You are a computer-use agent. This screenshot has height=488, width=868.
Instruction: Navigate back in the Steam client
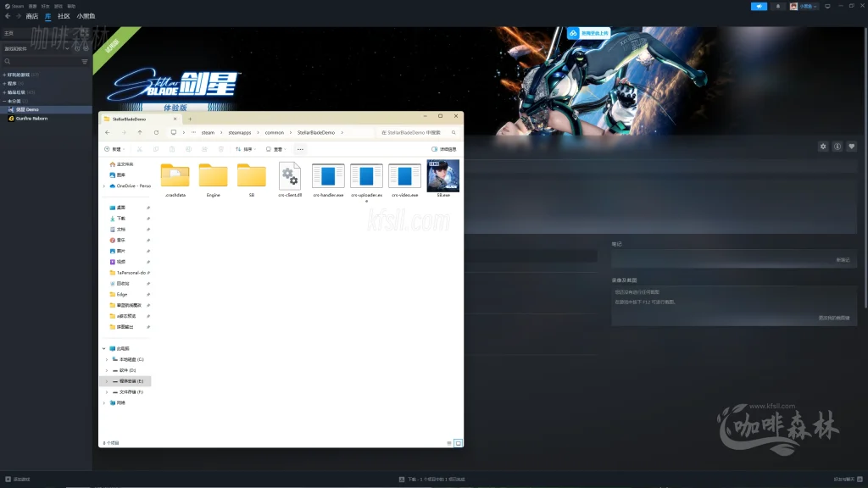coord(8,16)
